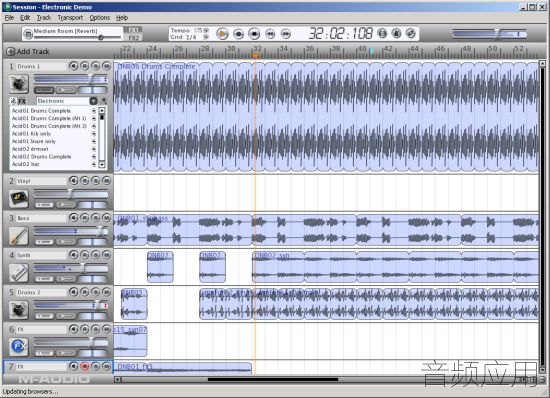Click the Bass track guitar icon
550x398 pixels.
coord(19,236)
